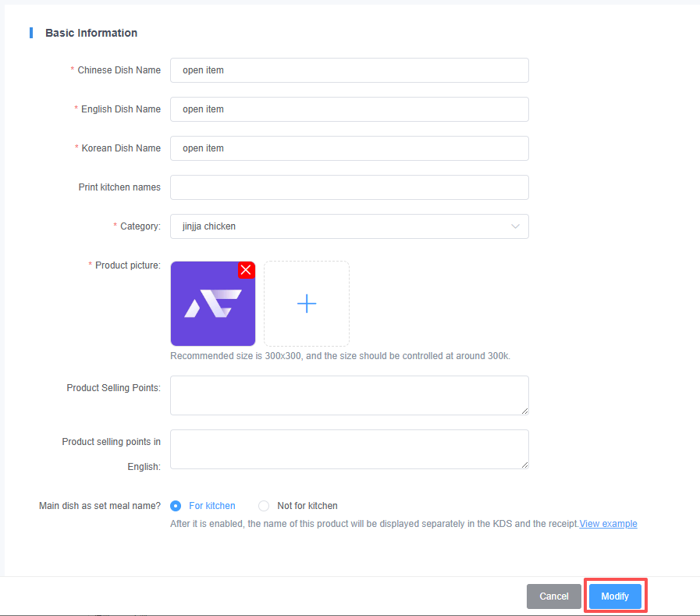Select the Korean Dish Name text box
The width and height of the screenshot is (700, 616).
click(349, 148)
